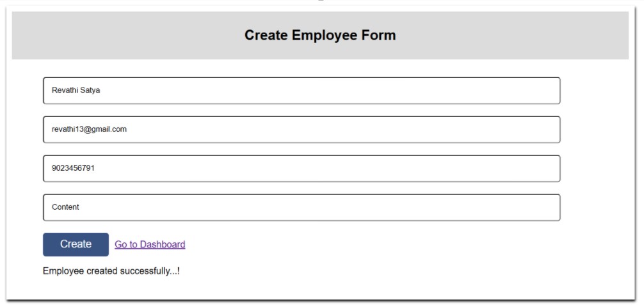This screenshot has height=305, width=644.
Task: Place cursor in the email address textbox
Action: pos(302,130)
